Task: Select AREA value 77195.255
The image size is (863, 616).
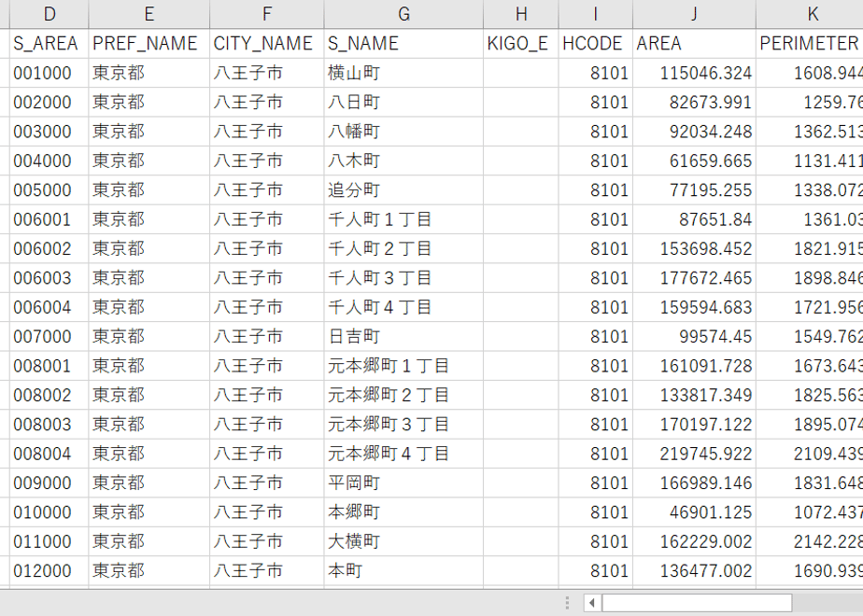Action: [x=694, y=189]
